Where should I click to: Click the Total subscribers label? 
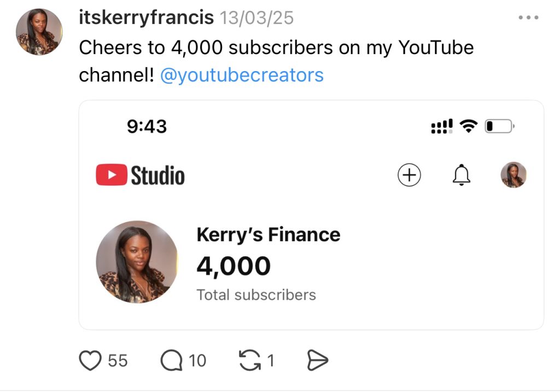(256, 295)
